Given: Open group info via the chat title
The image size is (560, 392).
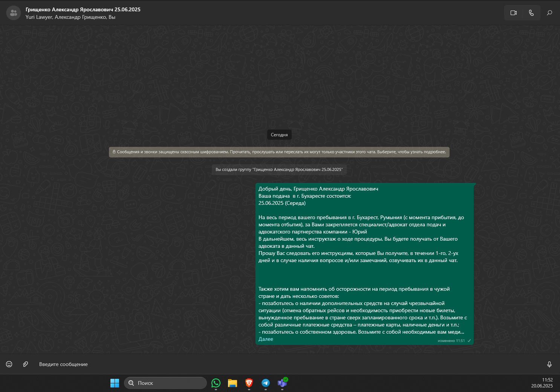Looking at the screenshot, I should click(x=83, y=9).
